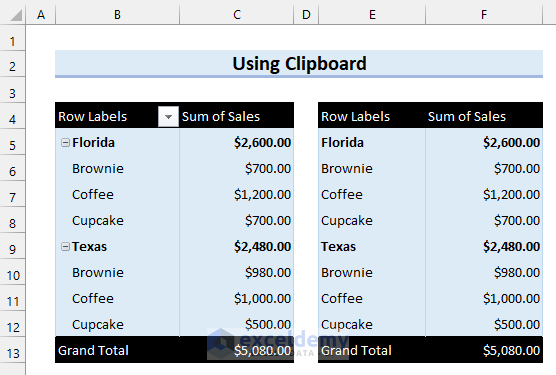This screenshot has height=375, width=556.
Task: Select 'Coffee' in cell B11
Action: [x=117, y=298]
